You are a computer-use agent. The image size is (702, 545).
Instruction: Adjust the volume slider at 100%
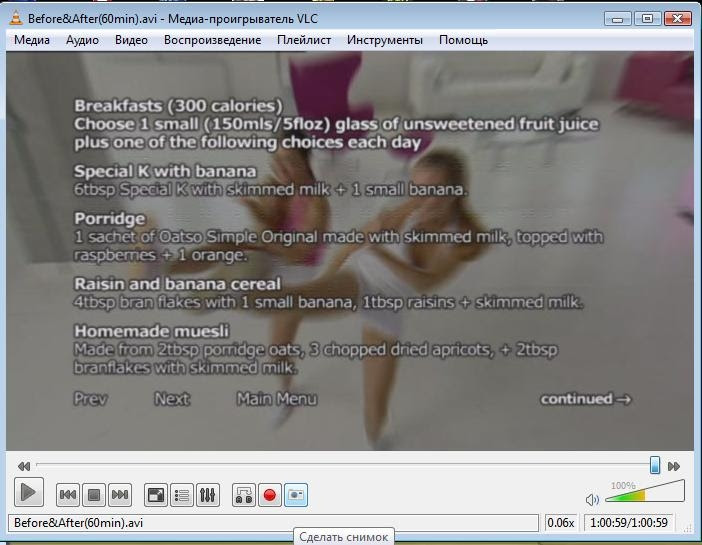[645, 492]
